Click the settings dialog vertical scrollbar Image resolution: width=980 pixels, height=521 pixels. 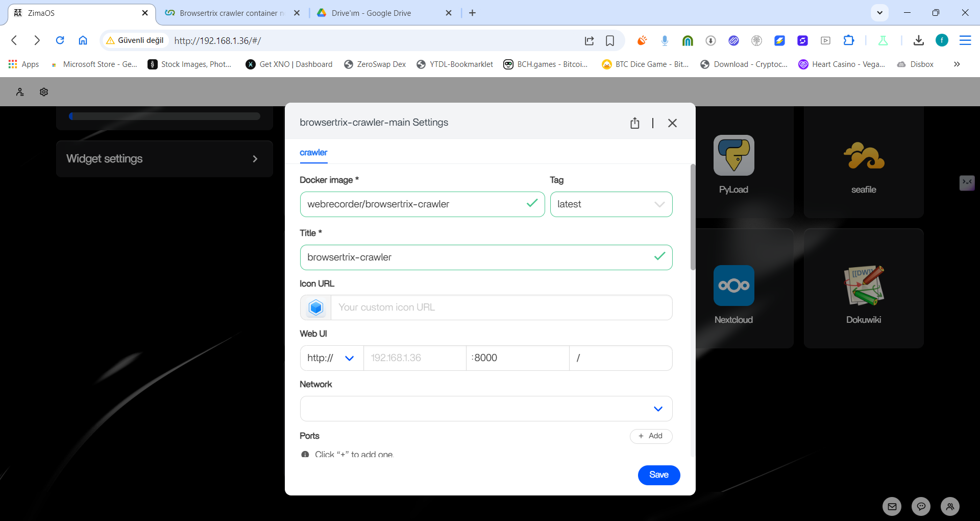click(693, 217)
